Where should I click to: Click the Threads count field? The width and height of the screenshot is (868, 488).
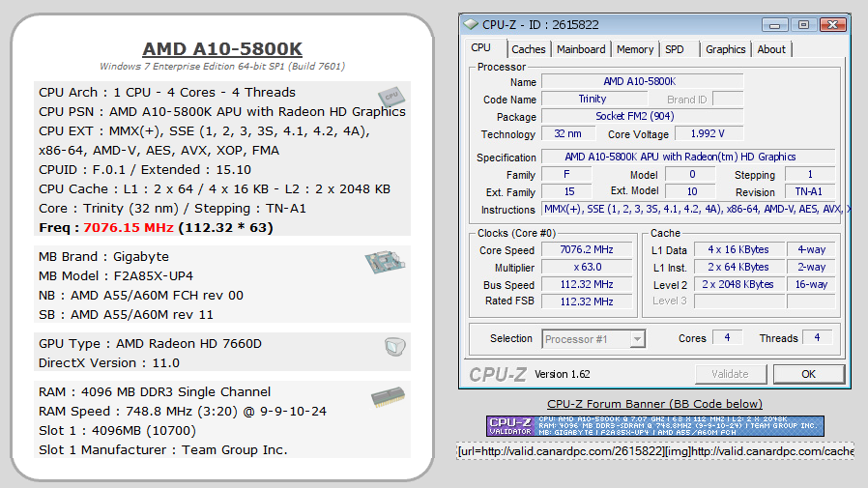[x=817, y=337]
